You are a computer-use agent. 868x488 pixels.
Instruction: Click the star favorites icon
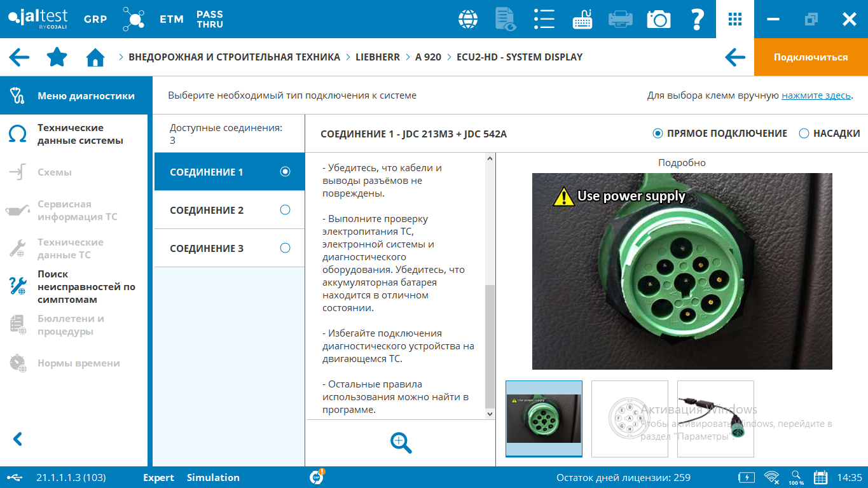click(x=57, y=57)
